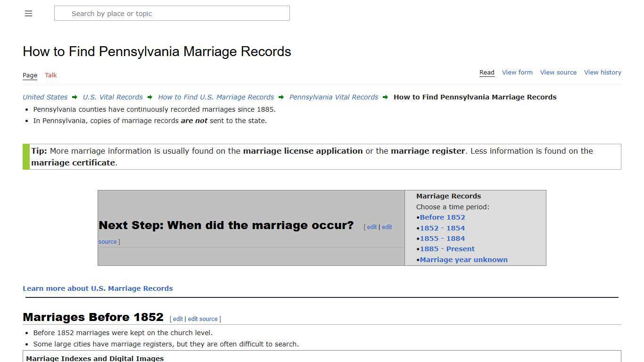Click the arrow after United States breadcrumb
The image size is (644, 362).
[x=74, y=97]
